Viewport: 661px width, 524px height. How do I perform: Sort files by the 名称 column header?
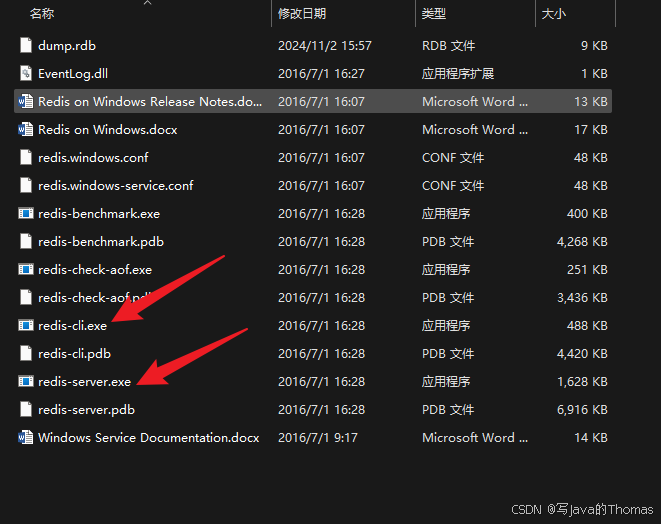pyautogui.click(x=42, y=14)
